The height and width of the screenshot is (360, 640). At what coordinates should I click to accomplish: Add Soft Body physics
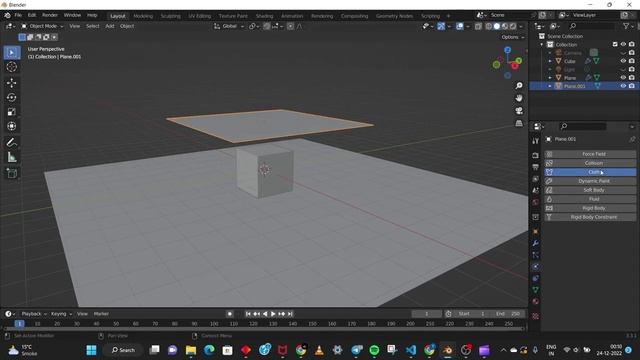590,190
